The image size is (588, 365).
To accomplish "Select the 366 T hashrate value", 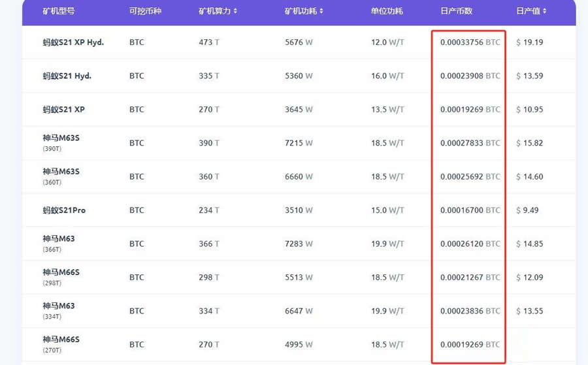I will click(x=209, y=244).
